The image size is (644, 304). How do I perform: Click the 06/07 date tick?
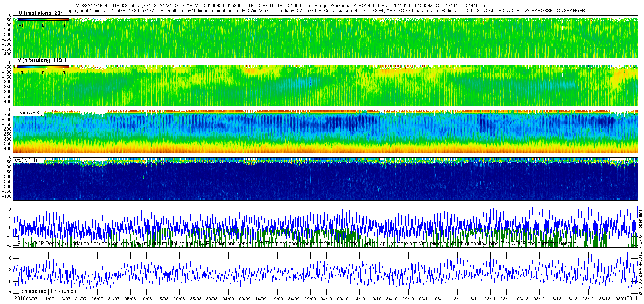[32, 299]
